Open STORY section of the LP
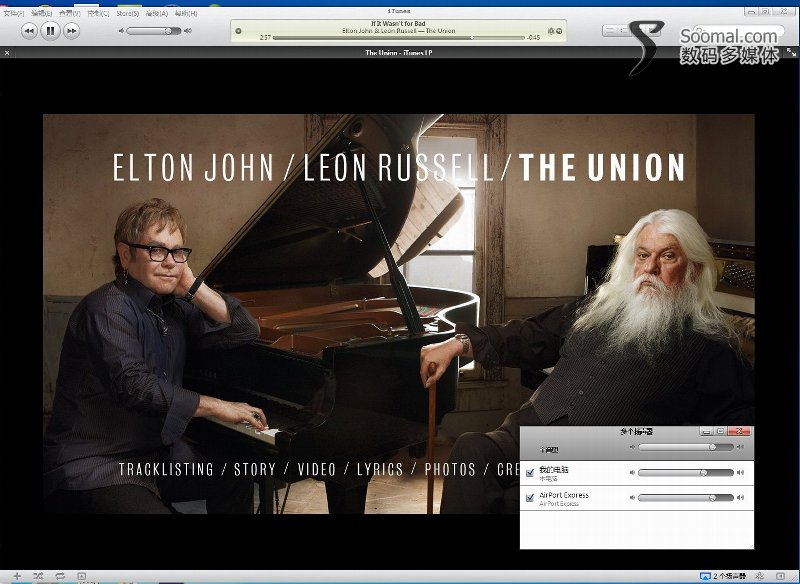This screenshot has width=800, height=584. (x=255, y=469)
